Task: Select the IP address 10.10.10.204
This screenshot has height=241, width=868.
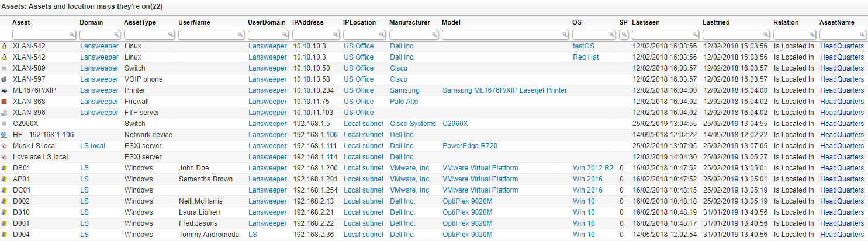Action: pyautogui.click(x=313, y=90)
